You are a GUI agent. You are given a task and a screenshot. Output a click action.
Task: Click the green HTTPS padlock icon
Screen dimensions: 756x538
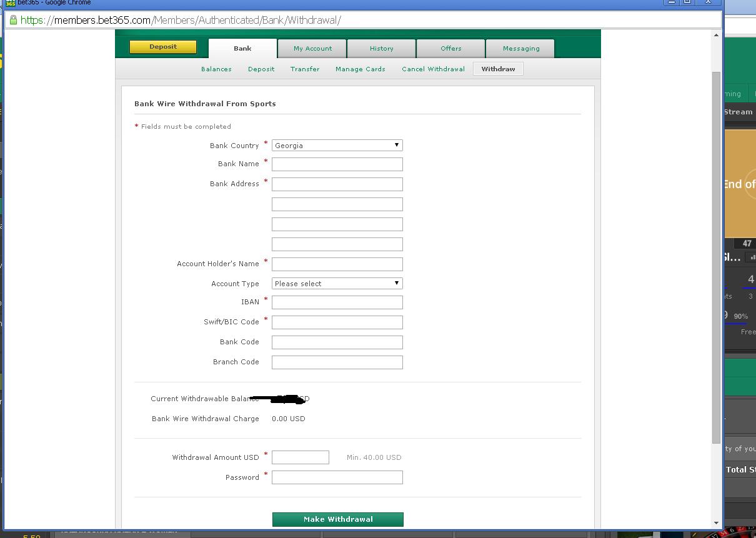click(13, 20)
